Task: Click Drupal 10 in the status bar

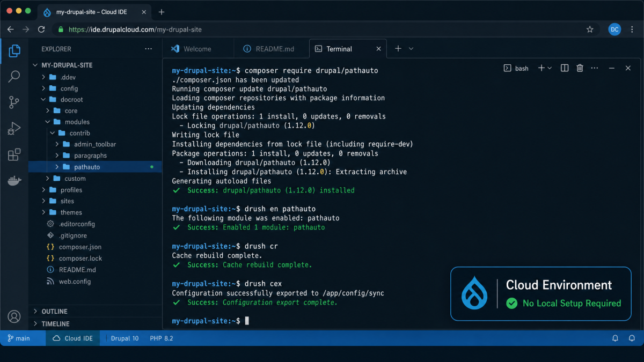Action: click(x=125, y=338)
